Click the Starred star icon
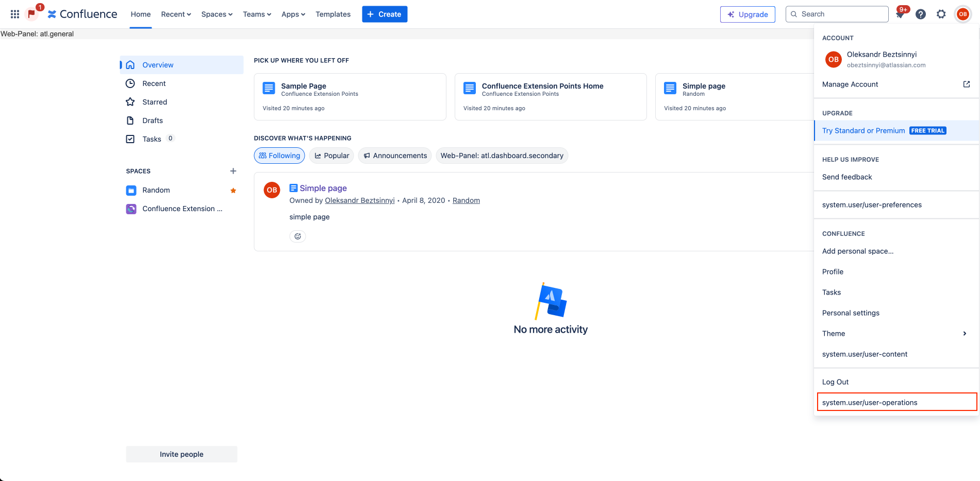This screenshot has height=481, width=980. (130, 102)
